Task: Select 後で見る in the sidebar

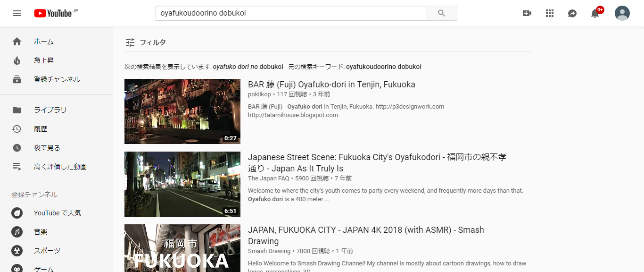Action: 47,148
